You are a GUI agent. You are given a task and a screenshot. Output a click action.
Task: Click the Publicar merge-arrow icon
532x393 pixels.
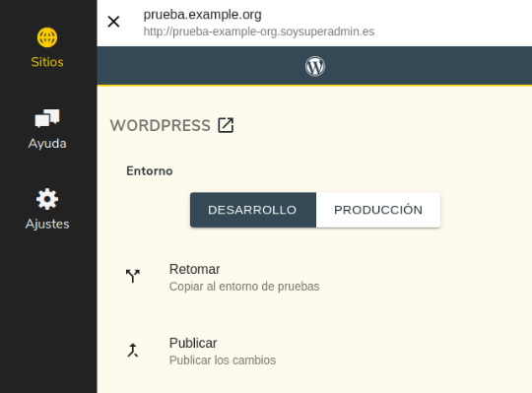click(133, 350)
